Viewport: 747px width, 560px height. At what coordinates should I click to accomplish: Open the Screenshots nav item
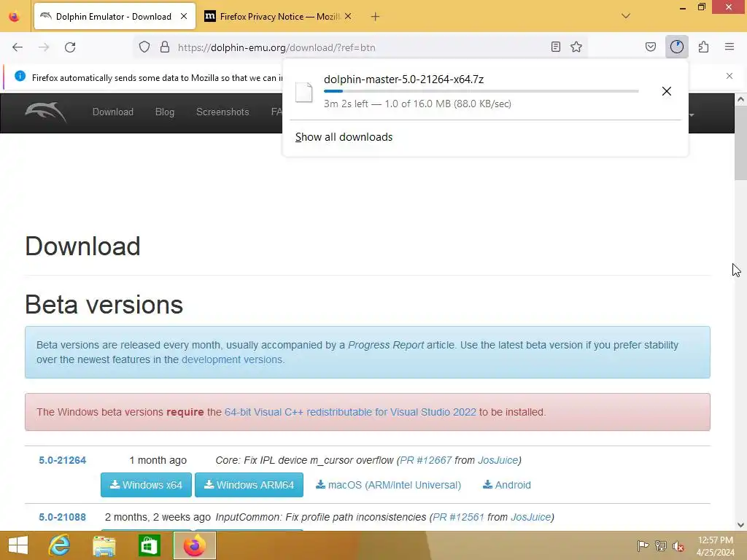[222, 112]
